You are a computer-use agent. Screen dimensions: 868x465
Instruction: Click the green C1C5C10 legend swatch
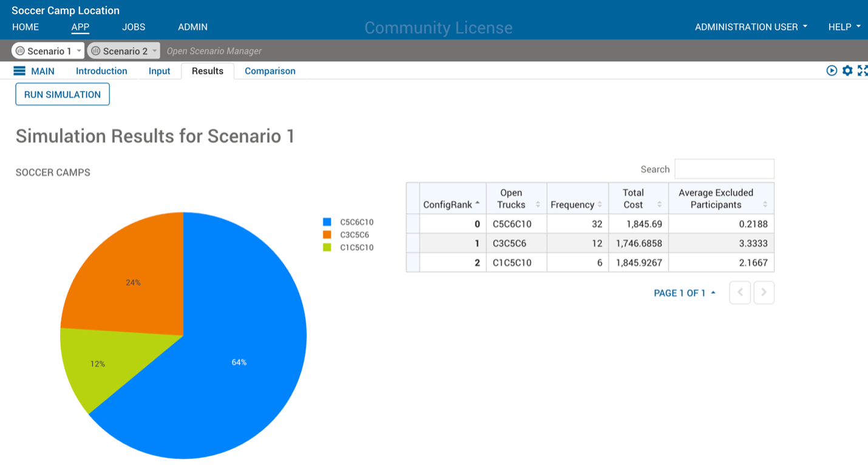(327, 247)
